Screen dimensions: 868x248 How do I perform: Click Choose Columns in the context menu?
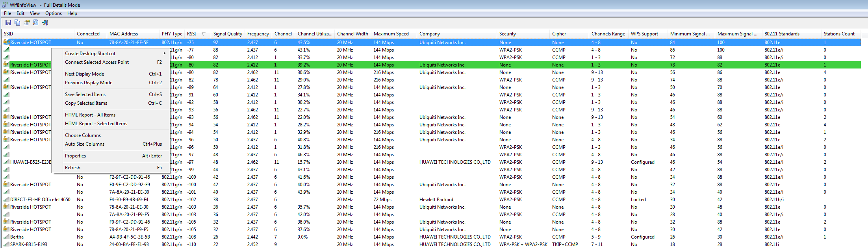pos(83,135)
